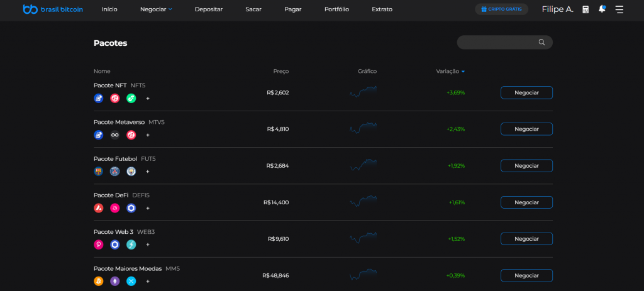The width and height of the screenshot is (644, 291).
Task: Click the +3,69% variation value
Action: pyautogui.click(x=456, y=93)
